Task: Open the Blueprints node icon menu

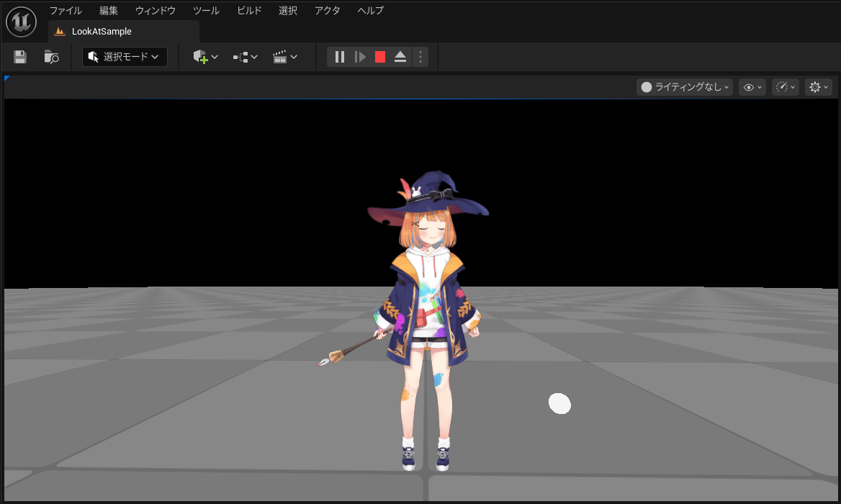Action: tap(245, 57)
